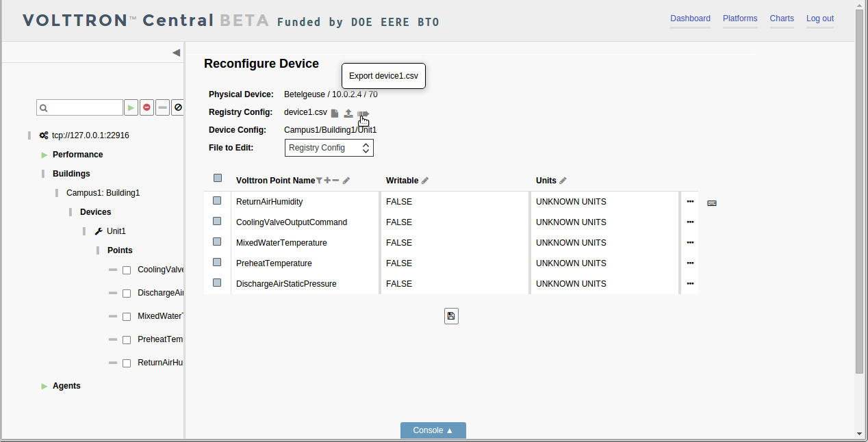Click the platform gears icon beside tcp://127.0.0.1:22916
The image size is (868, 442).
[44, 135]
